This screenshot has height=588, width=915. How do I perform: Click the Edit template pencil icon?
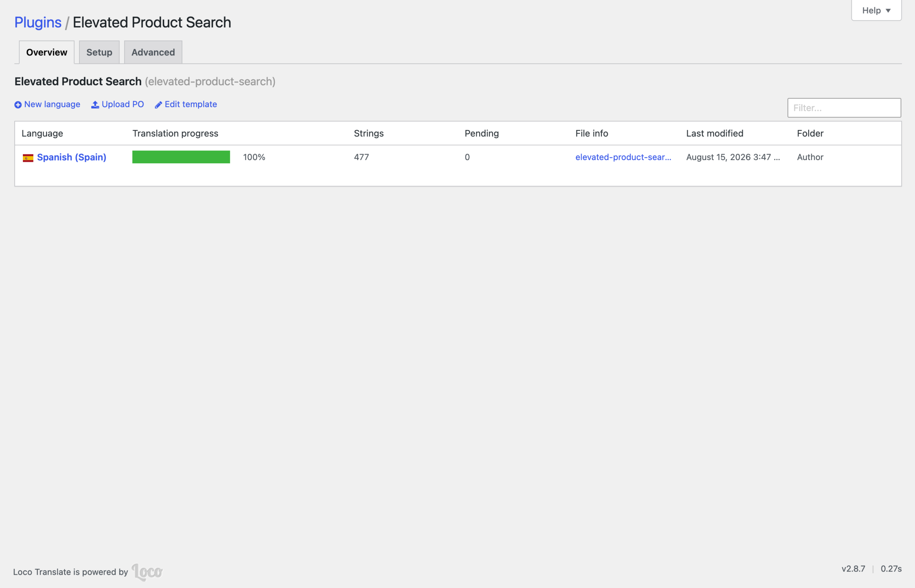tap(159, 105)
